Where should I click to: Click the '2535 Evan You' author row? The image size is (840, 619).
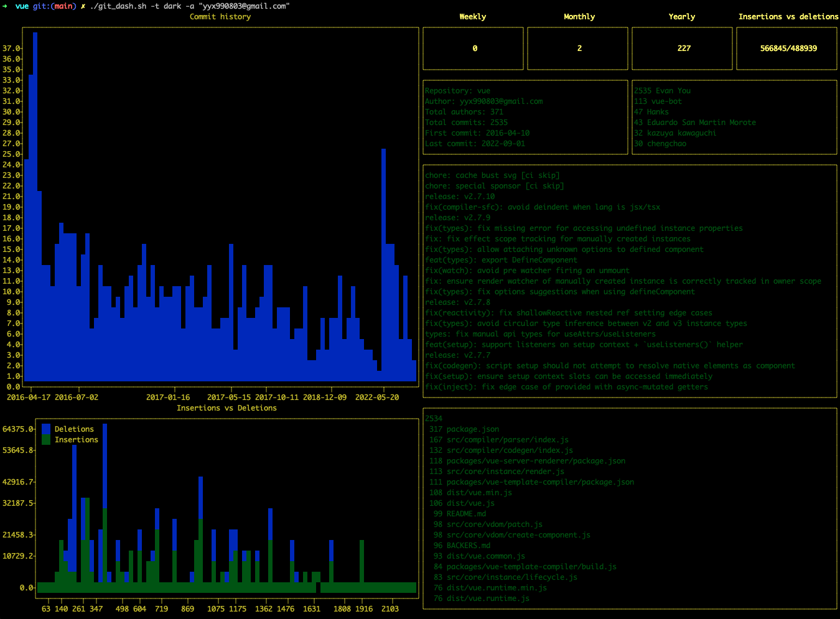pyautogui.click(x=662, y=91)
